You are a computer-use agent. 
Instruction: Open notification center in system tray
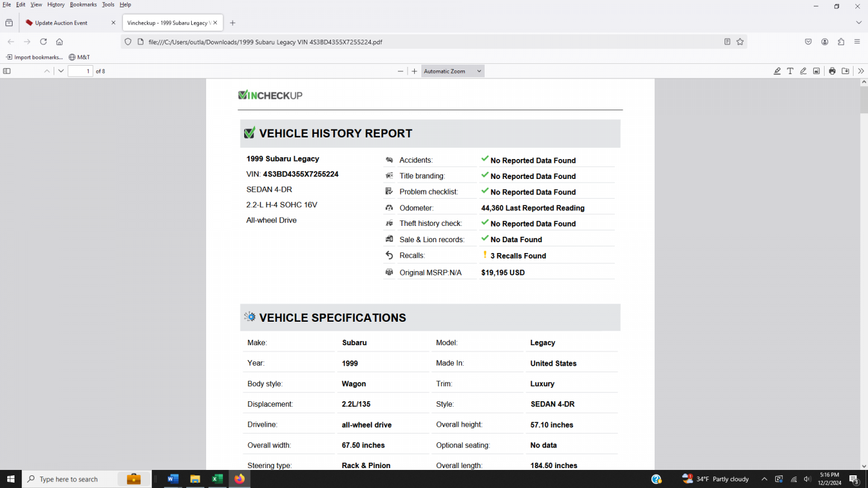click(854, 479)
